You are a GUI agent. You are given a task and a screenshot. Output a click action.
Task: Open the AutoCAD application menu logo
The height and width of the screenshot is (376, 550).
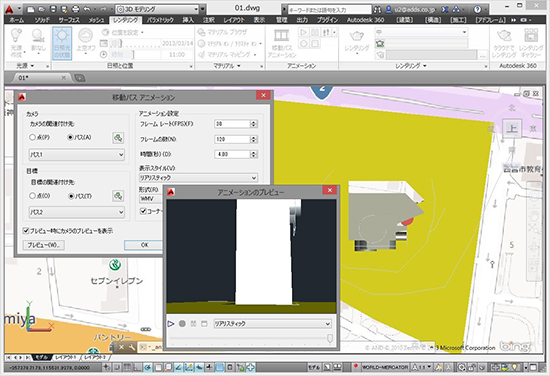tap(9, 9)
